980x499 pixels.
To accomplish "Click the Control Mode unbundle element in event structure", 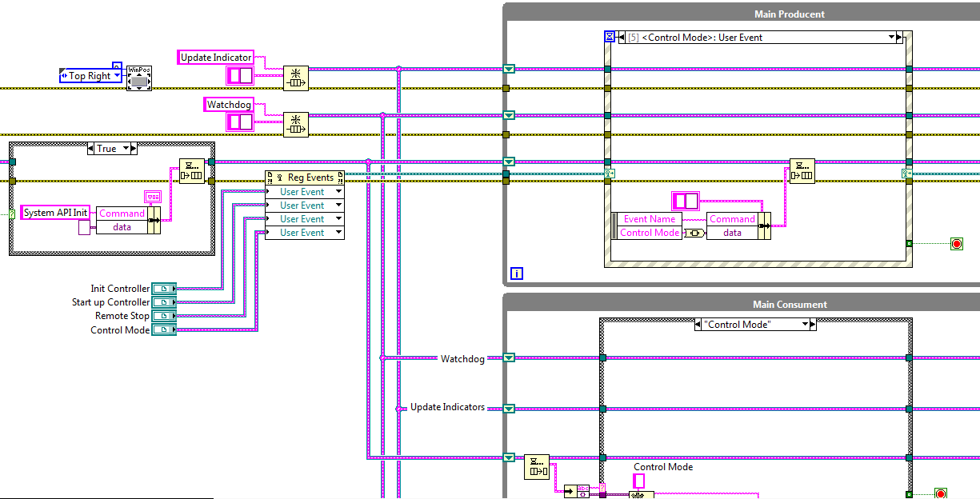I will click(650, 233).
